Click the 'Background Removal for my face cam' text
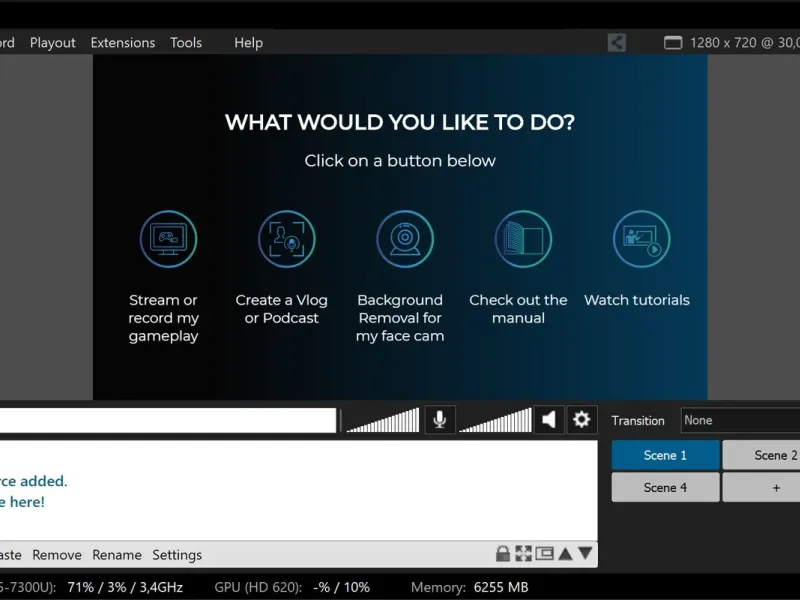Screen dimensions: 800x600 click(x=400, y=318)
